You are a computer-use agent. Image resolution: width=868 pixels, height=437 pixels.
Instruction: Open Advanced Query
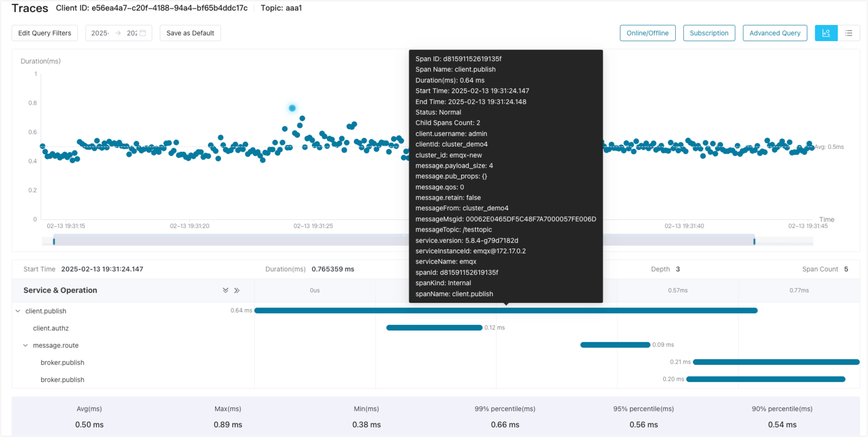[x=775, y=33]
